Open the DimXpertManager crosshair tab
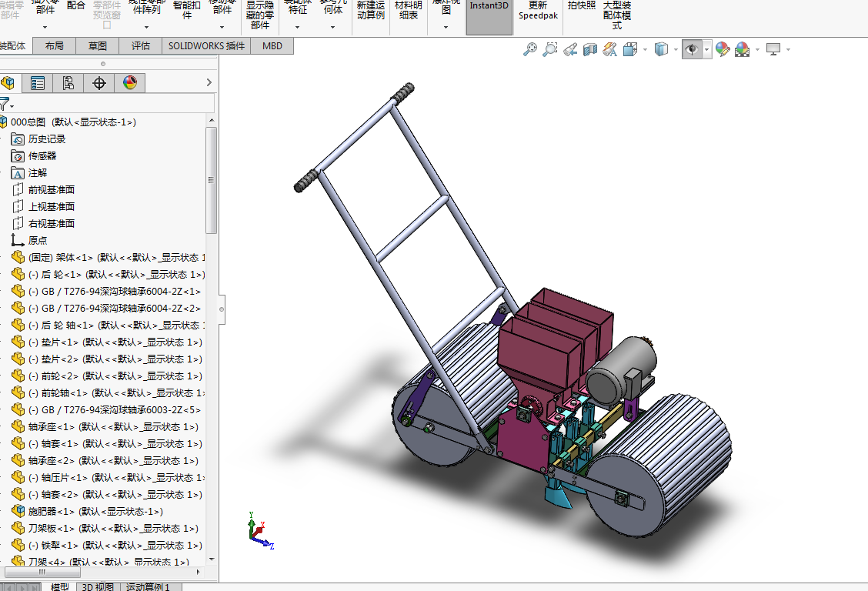Screen dimensions: 868x591 point(99,83)
